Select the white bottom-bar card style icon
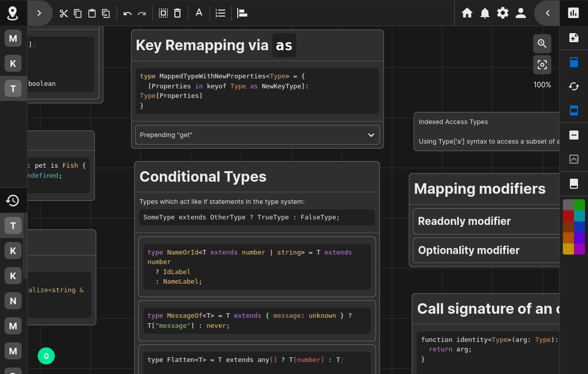This screenshot has width=588, height=374. 574,184
